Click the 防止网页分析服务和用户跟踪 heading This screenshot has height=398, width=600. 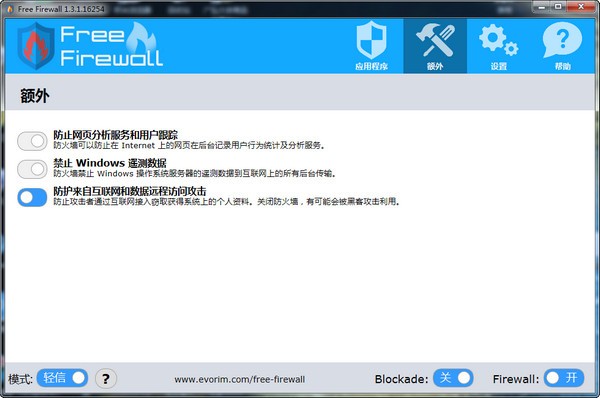(116, 135)
